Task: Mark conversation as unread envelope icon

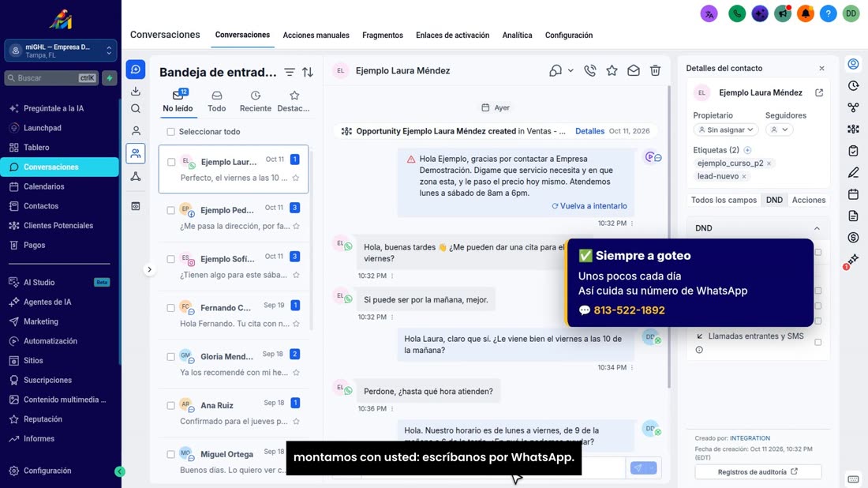Action: click(634, 70)
